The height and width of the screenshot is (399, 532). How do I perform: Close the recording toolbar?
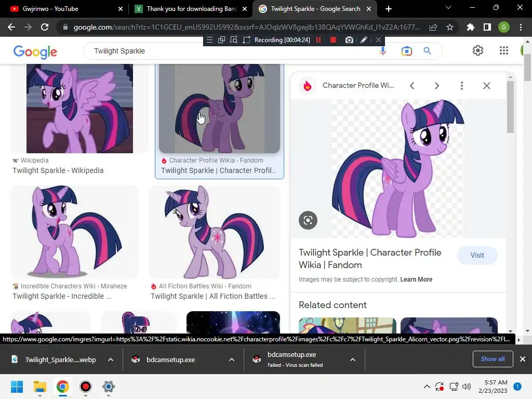(x=378, y=40)
